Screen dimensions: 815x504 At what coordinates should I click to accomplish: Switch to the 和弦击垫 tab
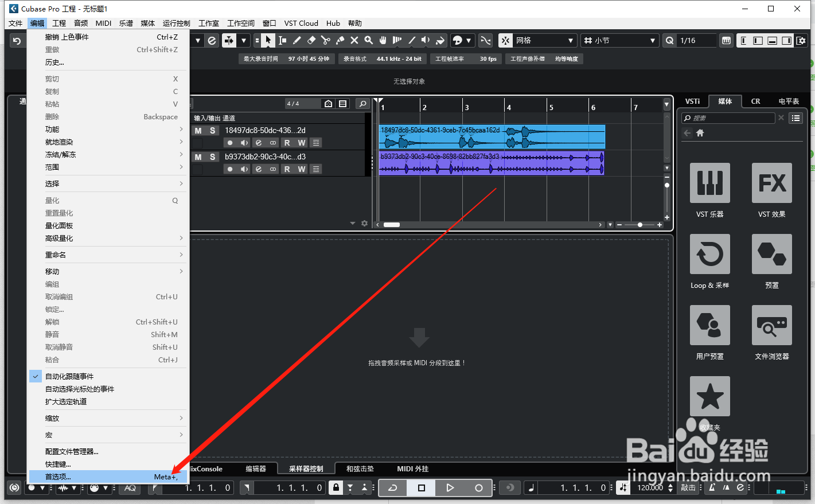(x=360, y=469)
